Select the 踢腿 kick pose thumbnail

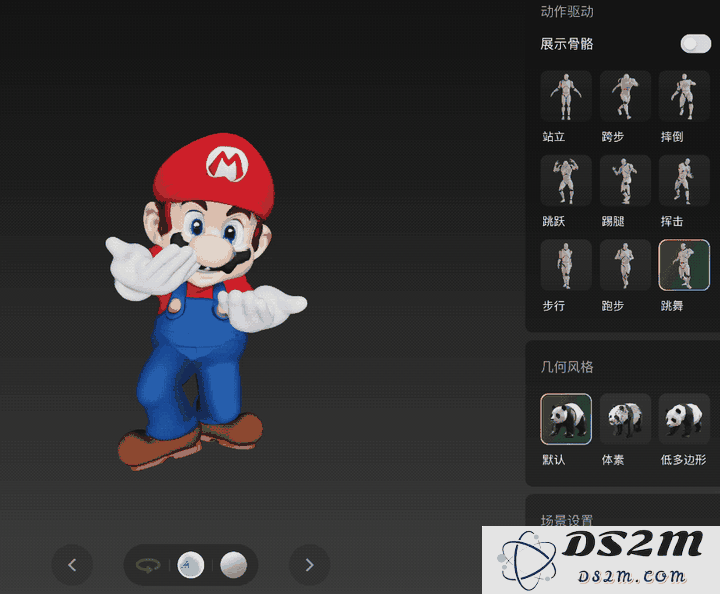[625, 180]
